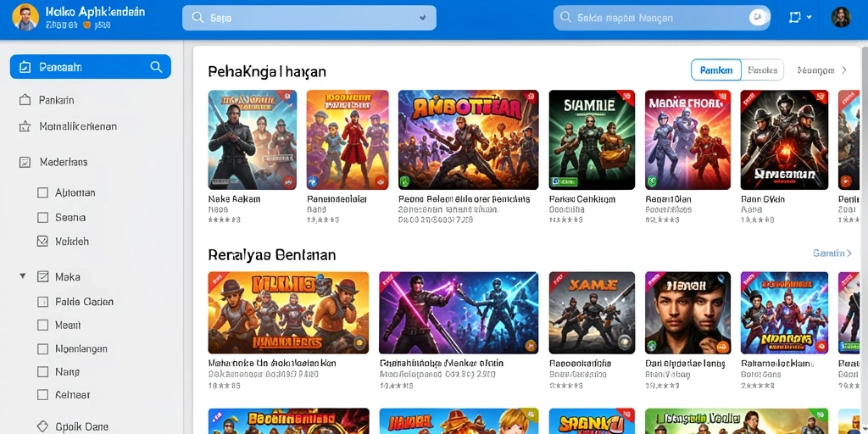This screenshot has width=868, height=434.
Task: Tick the Relmear checkbox
Action: (x=42, y=395)
